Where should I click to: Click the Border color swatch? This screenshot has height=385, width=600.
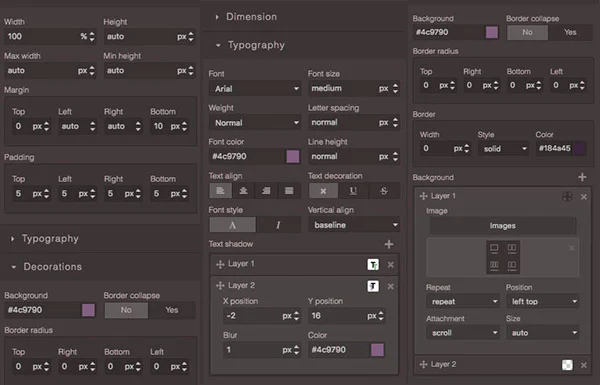[580, 148]
